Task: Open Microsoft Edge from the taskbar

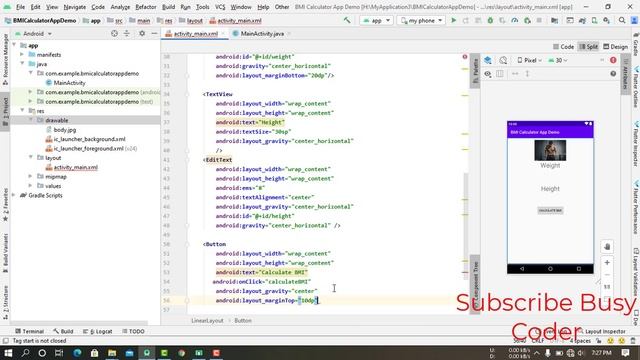Action: [77, 353]
